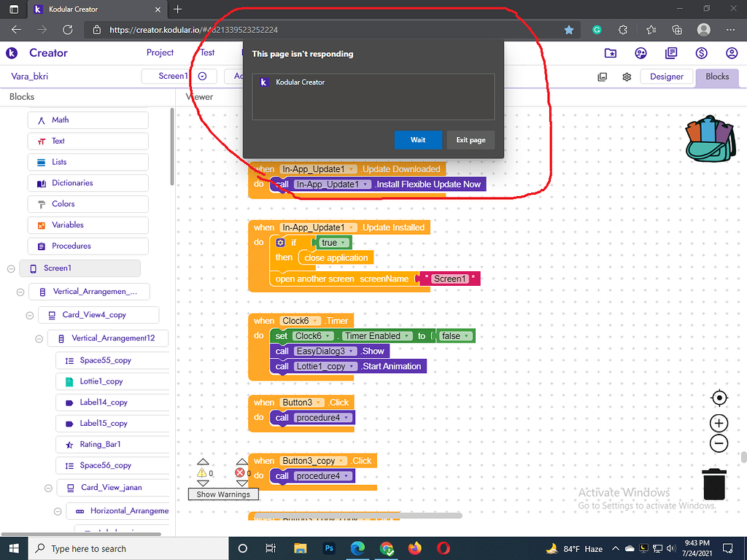This screenshot has height=560, width=747.
Task: Open the backpack icon in viewer
Action: (x=710, y=139)
